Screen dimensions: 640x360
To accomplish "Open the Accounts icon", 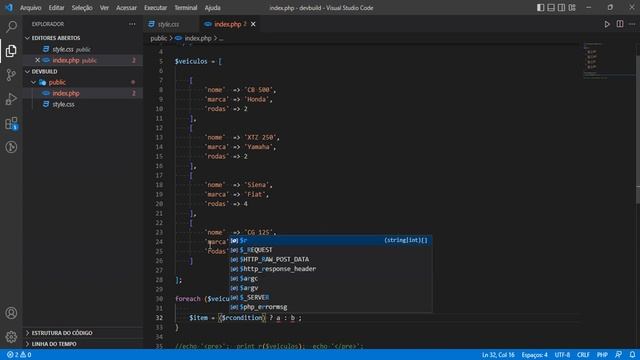I will click(x=11, y=313).
